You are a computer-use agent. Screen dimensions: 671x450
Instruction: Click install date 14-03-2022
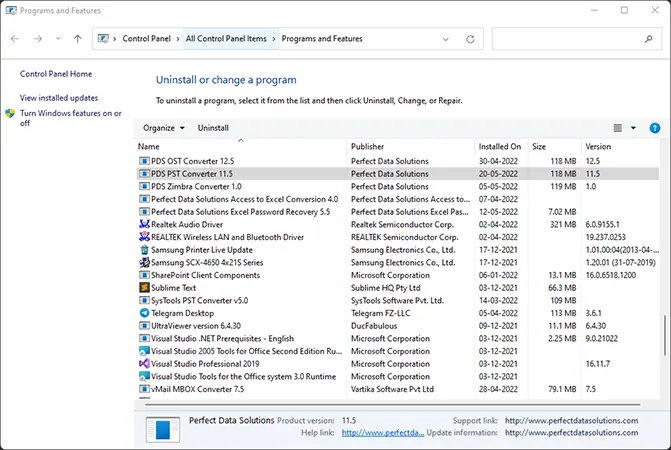(498, 301)
